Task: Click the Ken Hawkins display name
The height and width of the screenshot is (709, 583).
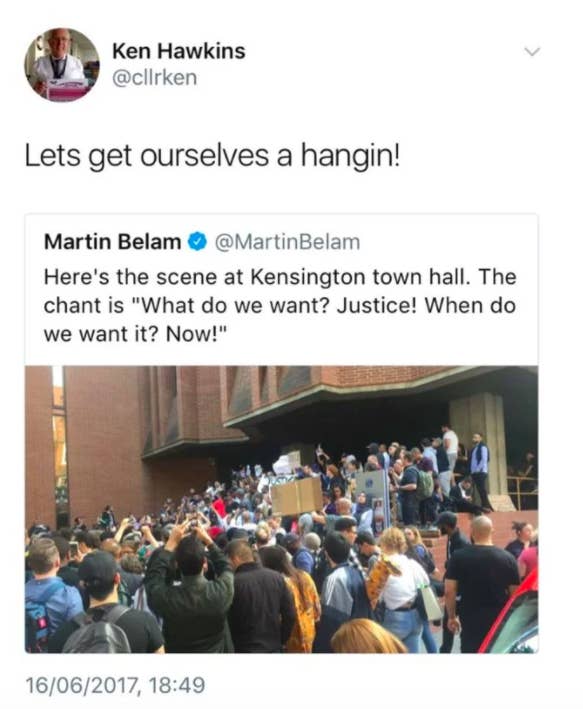Action: pyautogui.click(x=179, y=51)
